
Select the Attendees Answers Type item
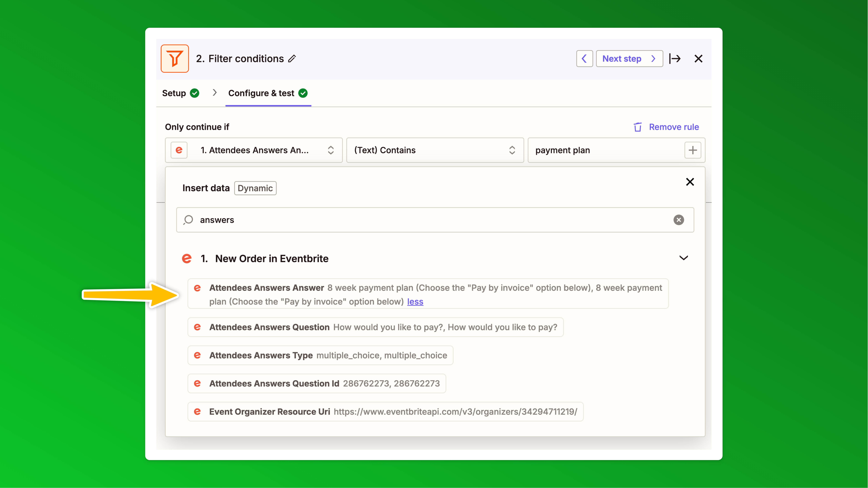pyautogui.click(x=320, y=355)
